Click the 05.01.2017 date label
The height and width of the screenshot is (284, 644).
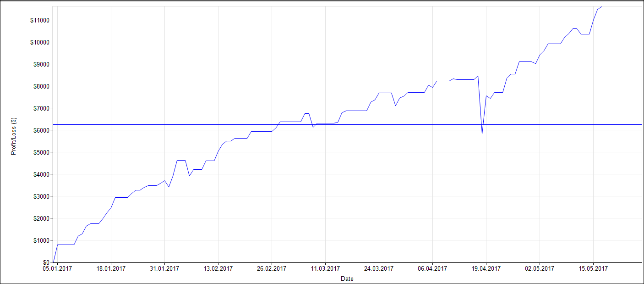(57, 269)
